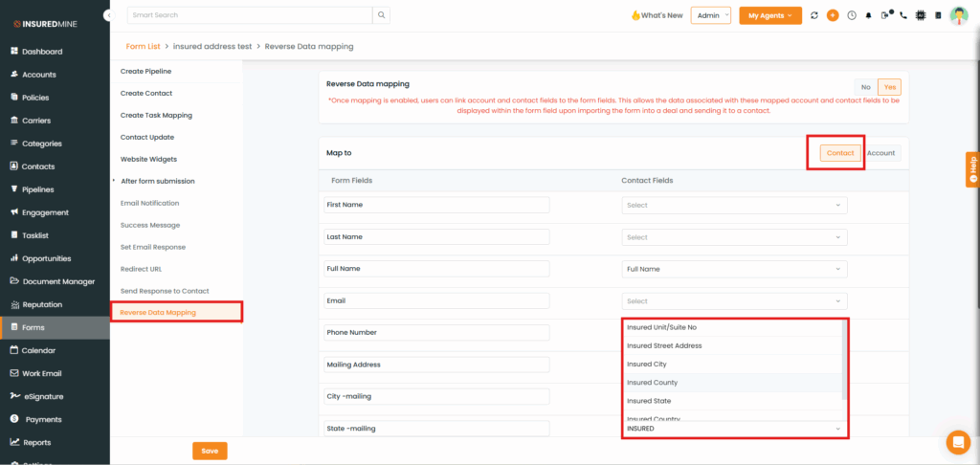Select Insured City from dropdown list
The height and width of the screenshot is (465, 980).
[647, 364]
